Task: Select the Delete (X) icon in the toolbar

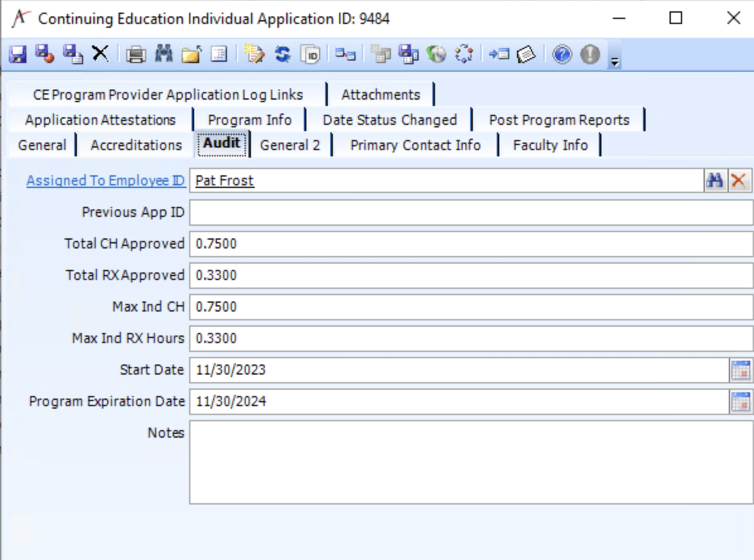Action: [x=98, y=54]
